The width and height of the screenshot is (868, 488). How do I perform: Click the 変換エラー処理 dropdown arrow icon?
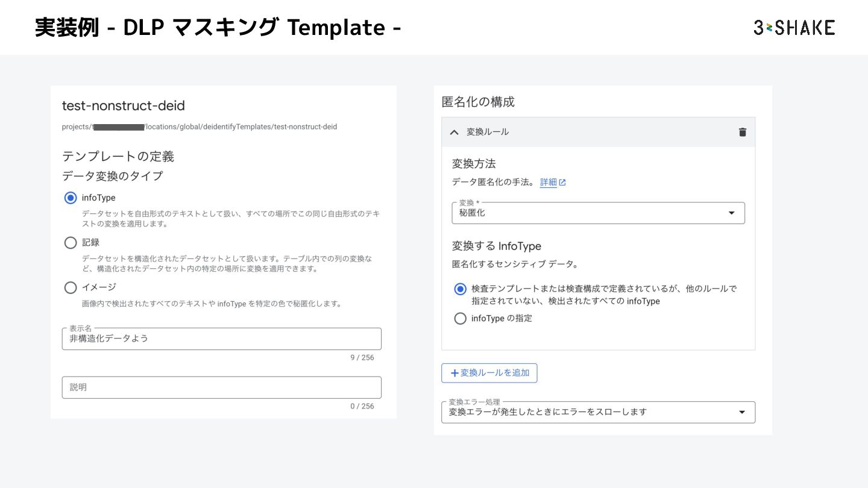(742, 412)
